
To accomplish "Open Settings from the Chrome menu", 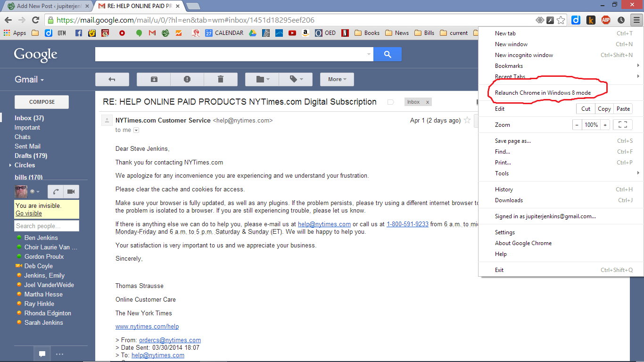I will [x=561, y=232].
